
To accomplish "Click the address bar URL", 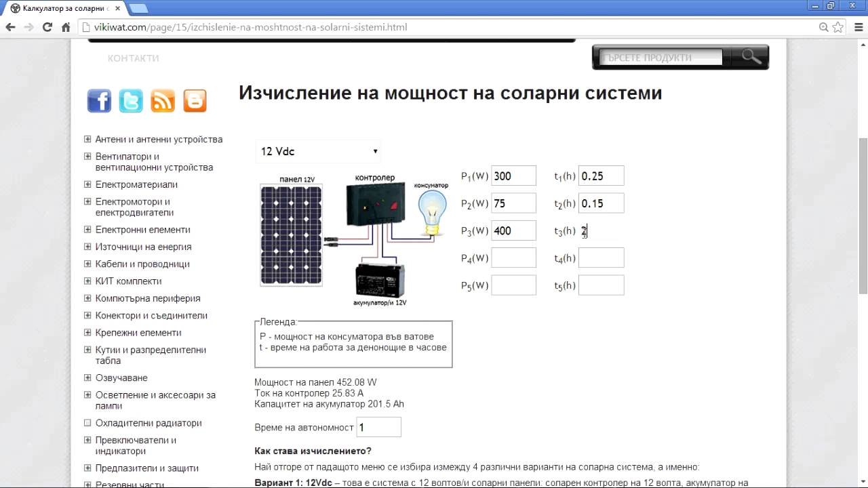I will click(251, 28).
